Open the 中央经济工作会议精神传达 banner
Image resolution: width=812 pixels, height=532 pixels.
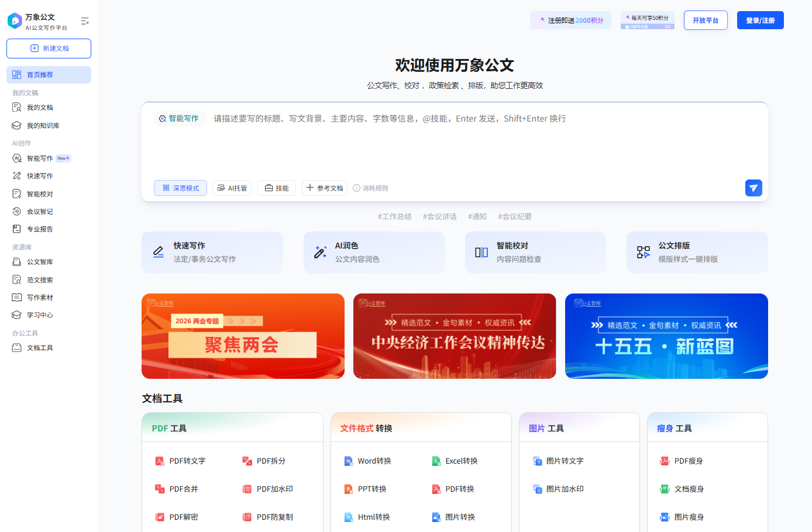pyautogui.click(x=455, y=336)
